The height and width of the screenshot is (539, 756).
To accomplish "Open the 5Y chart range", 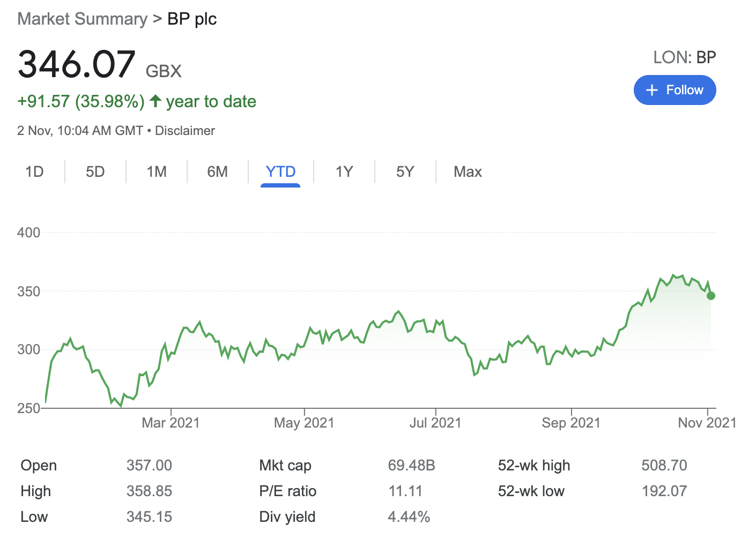I will pyautogui.click(x=405, y=172).
